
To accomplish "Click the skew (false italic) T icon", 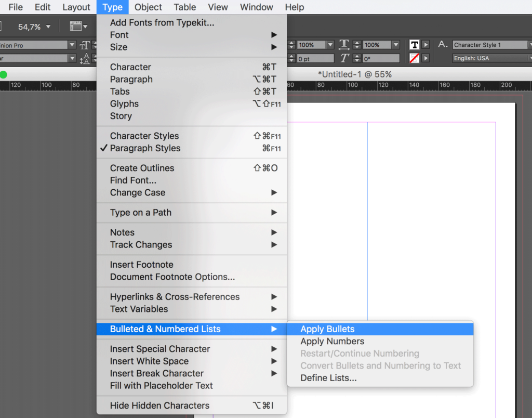I will pyautogui.click(x=344, y=57).
